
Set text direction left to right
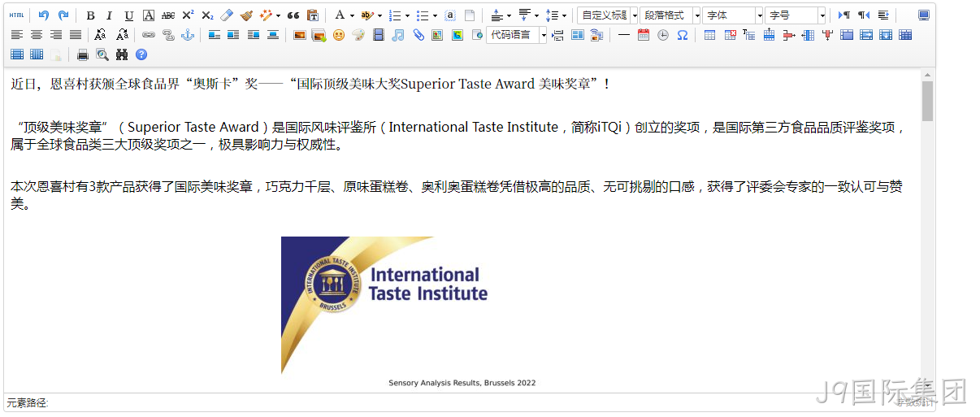coord(844,15)
